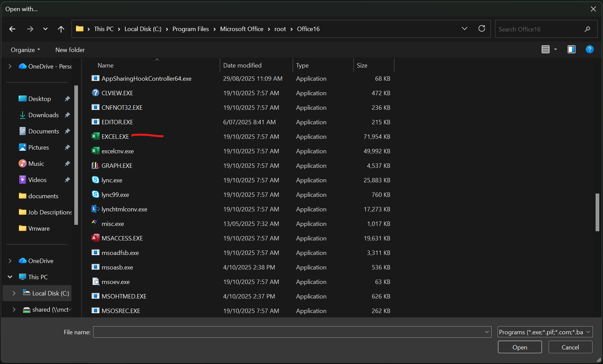
Task: Click the GRAPH.EXE chart icon
Action: [96, 165]
